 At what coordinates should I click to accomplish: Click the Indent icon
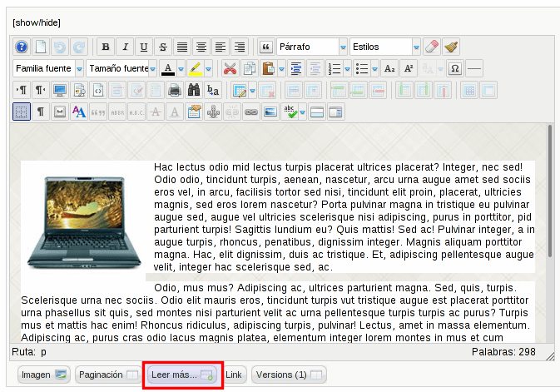[296, 68]
